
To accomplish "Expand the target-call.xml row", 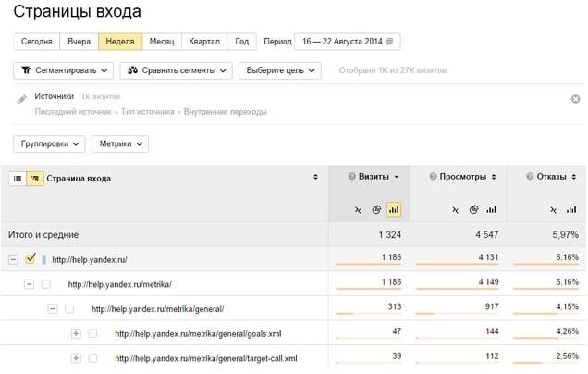I will pyautogui.click(x=76, y=358).
